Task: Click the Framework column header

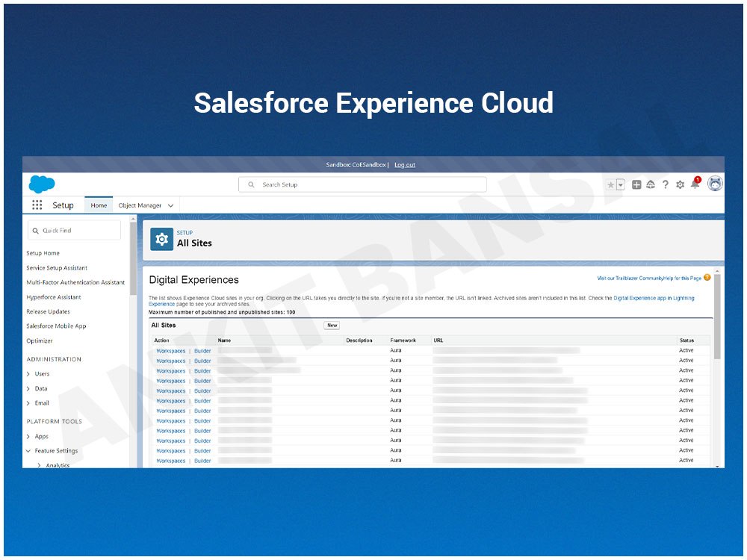Action: (x=403, y=340)
